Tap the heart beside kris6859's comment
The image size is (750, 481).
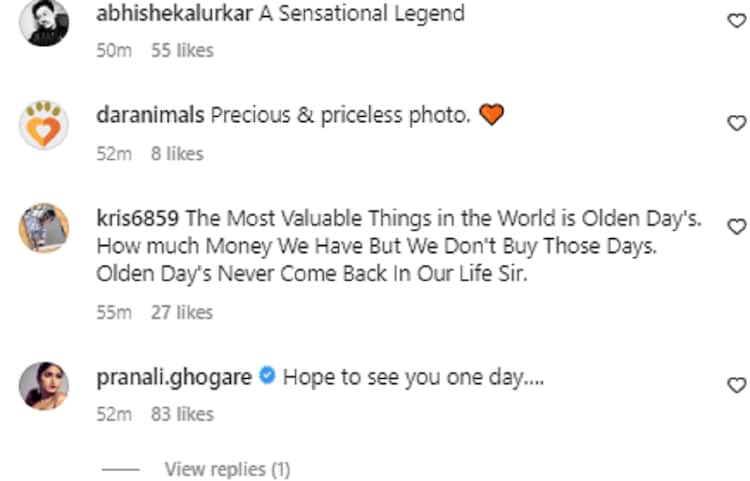tap(737, 226)
